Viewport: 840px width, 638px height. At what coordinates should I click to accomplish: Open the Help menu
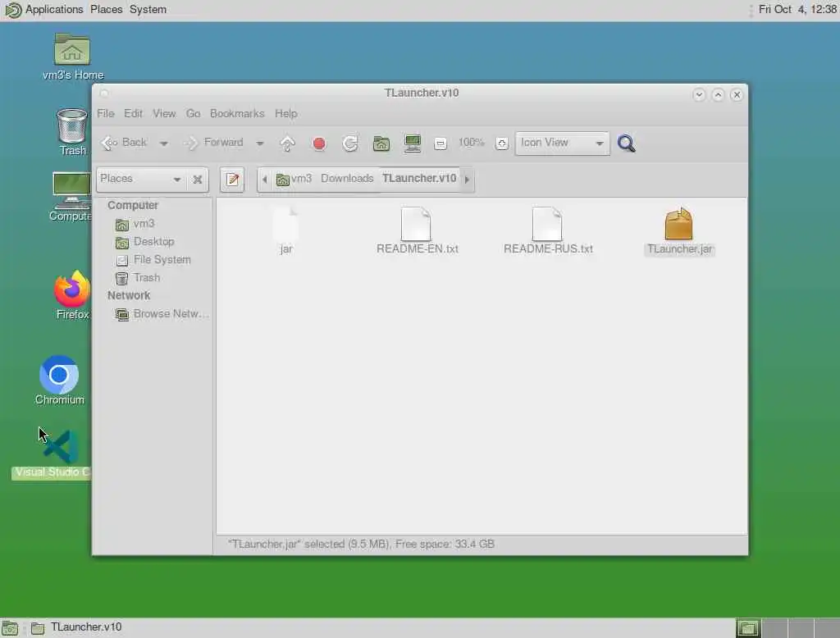tap(286, 113)
